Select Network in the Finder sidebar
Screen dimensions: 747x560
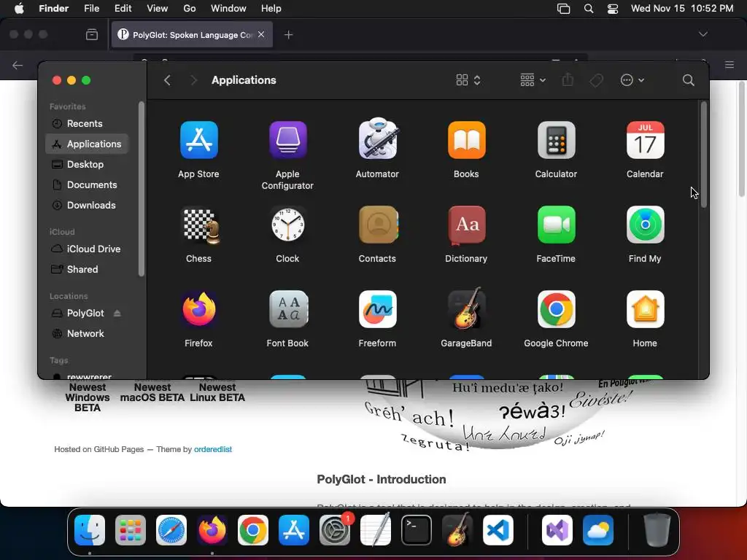87,333
